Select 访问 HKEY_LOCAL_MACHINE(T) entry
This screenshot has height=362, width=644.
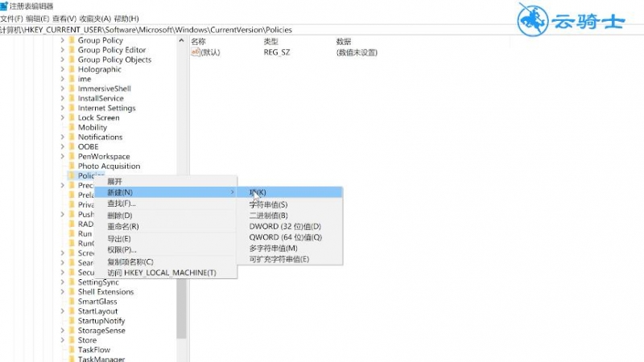(166, 273)
